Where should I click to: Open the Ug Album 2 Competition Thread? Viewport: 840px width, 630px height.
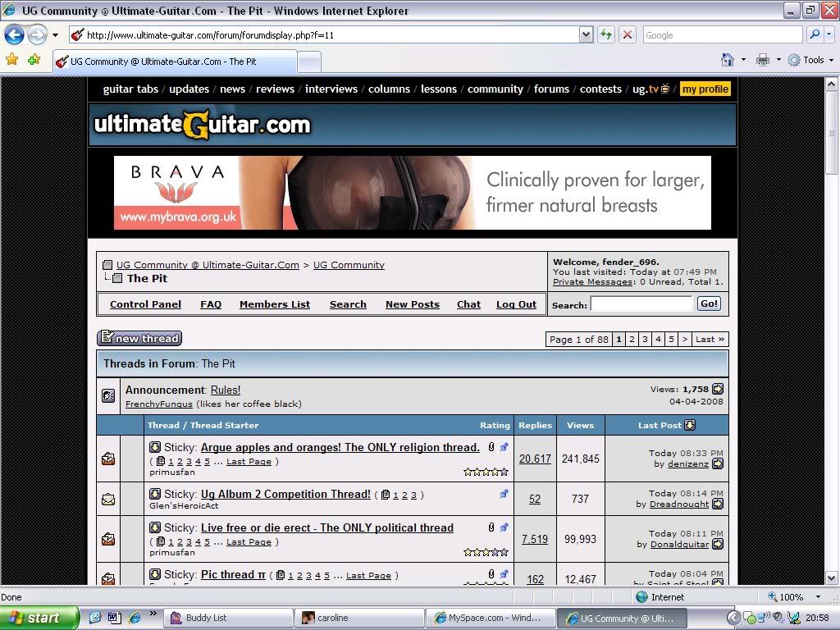(x=285, y=494)
